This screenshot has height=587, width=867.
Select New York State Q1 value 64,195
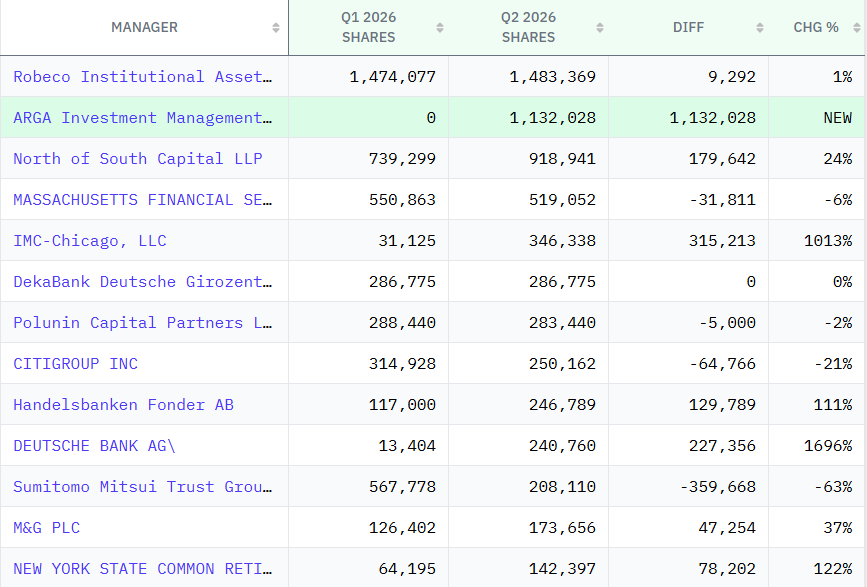(407, 568)
